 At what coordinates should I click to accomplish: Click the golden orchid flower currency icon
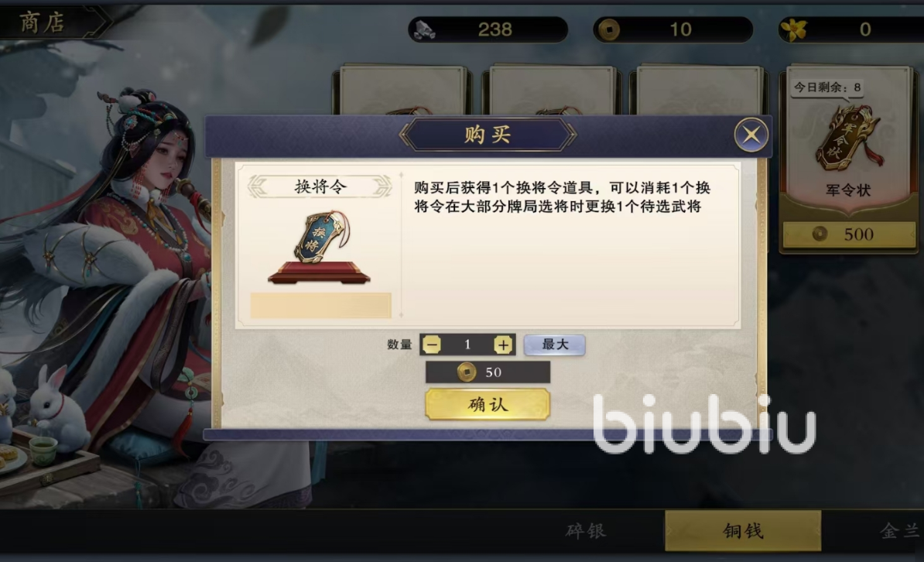[794, 29]
